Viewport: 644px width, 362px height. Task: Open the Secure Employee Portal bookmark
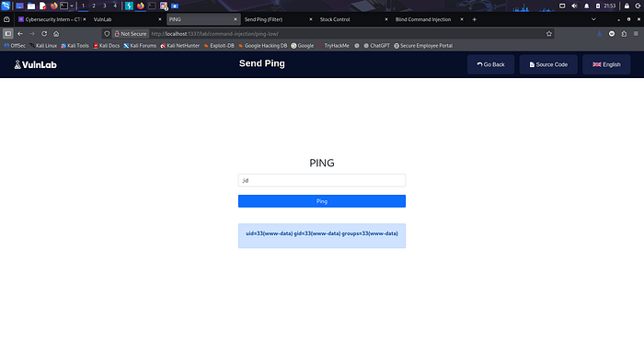tap(423, 46)
